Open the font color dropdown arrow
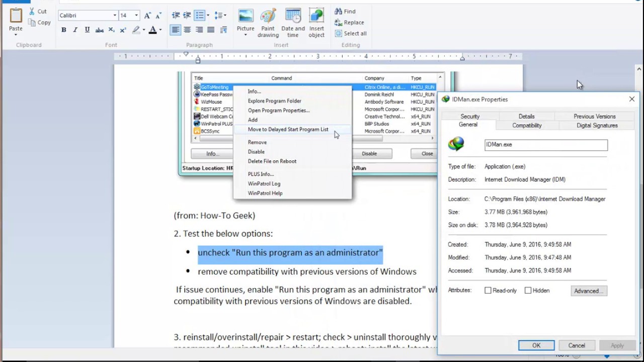Screen dimensions: 644x362 [x=160, y=30]
